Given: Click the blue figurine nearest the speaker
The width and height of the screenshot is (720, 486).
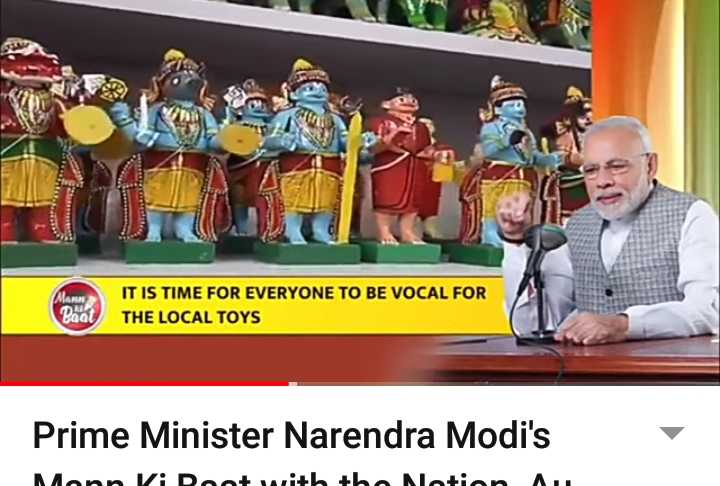Looking at the screenshot, I should pyautogui.click(x=505, y=163).
